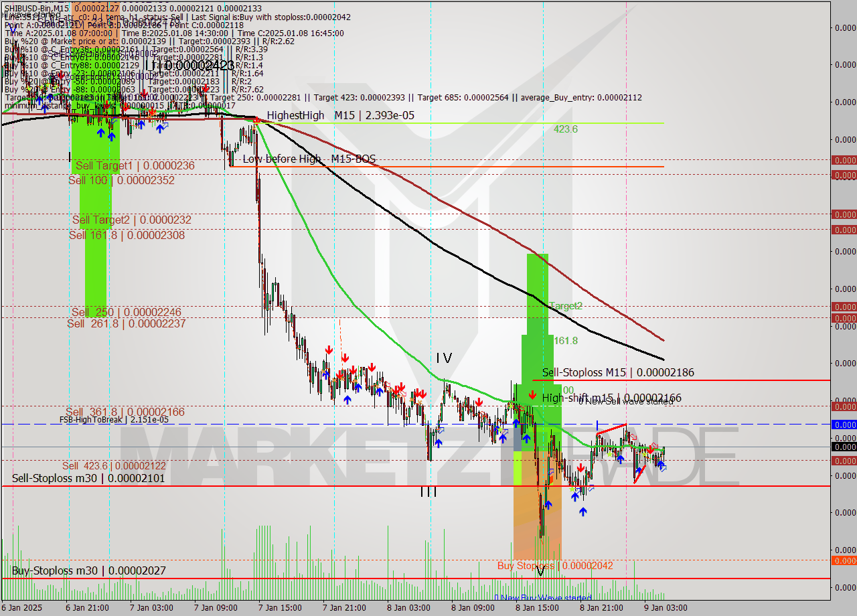Click the 8 Jan 15:00 time axis label
Viewport: 857px width, 616px height.
click(x=537, y=608)
